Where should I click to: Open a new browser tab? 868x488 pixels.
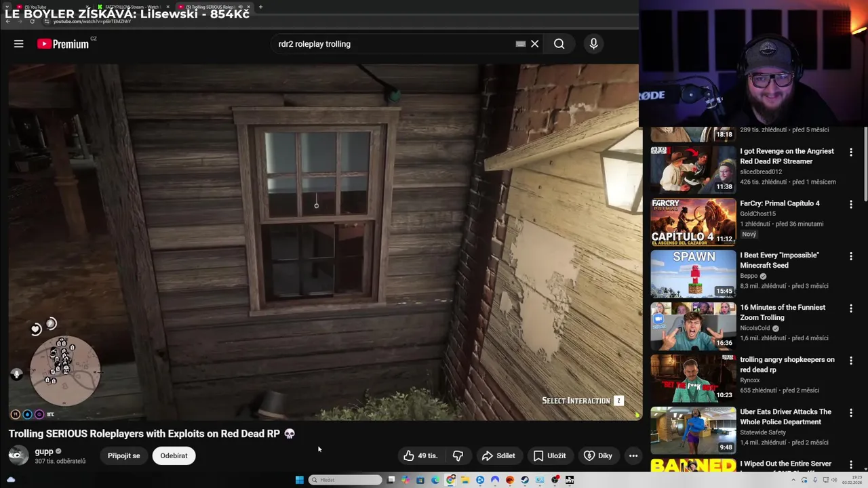pos(260,7)
